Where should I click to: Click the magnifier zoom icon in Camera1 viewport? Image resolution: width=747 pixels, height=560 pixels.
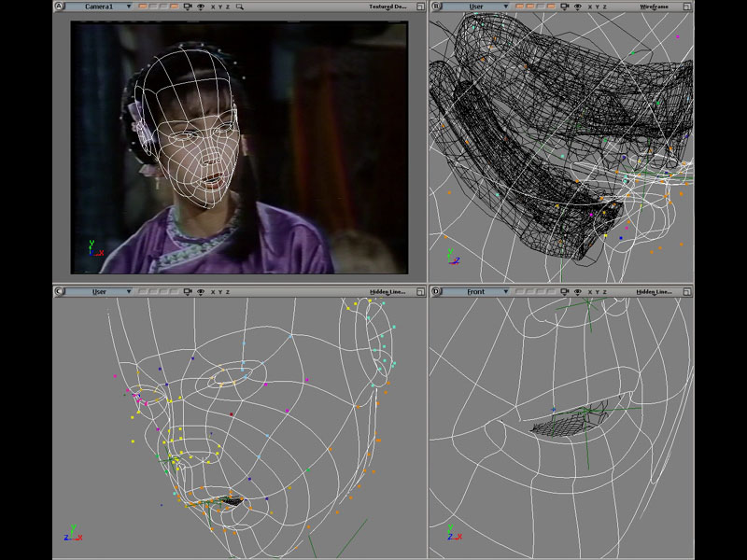tap(240, 6)
